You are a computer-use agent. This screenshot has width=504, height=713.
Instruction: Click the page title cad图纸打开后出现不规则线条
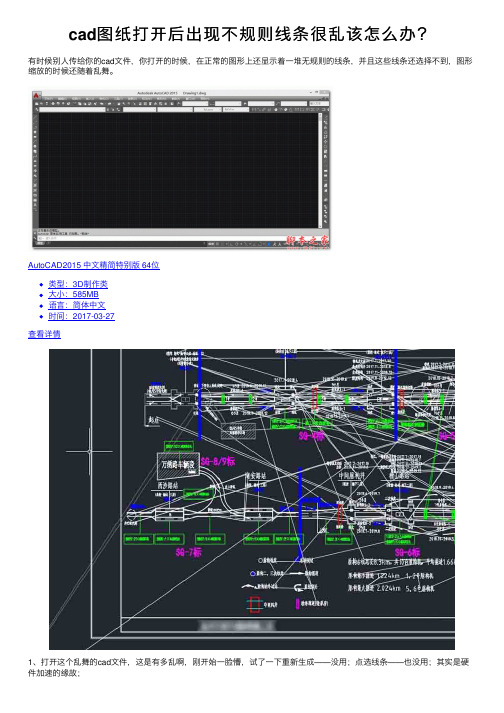pos(248,34)
